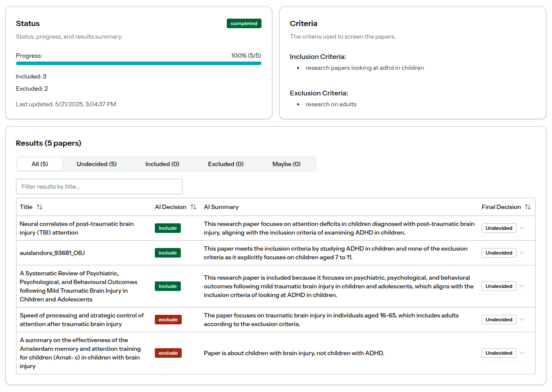Sort the table by Title column icon
552x392 pixels.
pyautogui.click(x=39, y=207)
